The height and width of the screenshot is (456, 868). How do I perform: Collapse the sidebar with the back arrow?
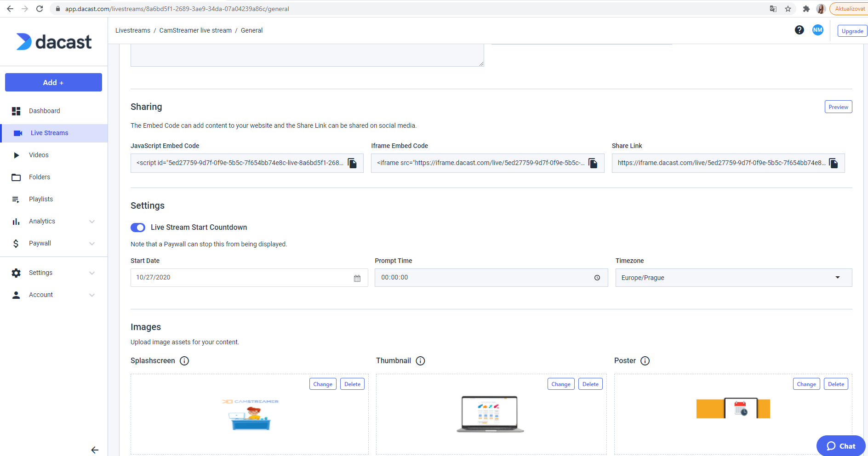[x=95, y=450]
